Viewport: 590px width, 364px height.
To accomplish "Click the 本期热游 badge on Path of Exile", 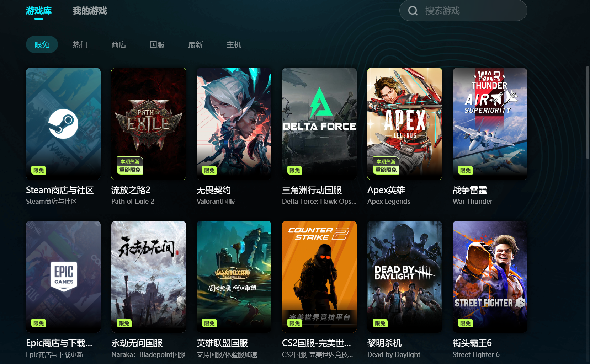I will coord(130,161).
